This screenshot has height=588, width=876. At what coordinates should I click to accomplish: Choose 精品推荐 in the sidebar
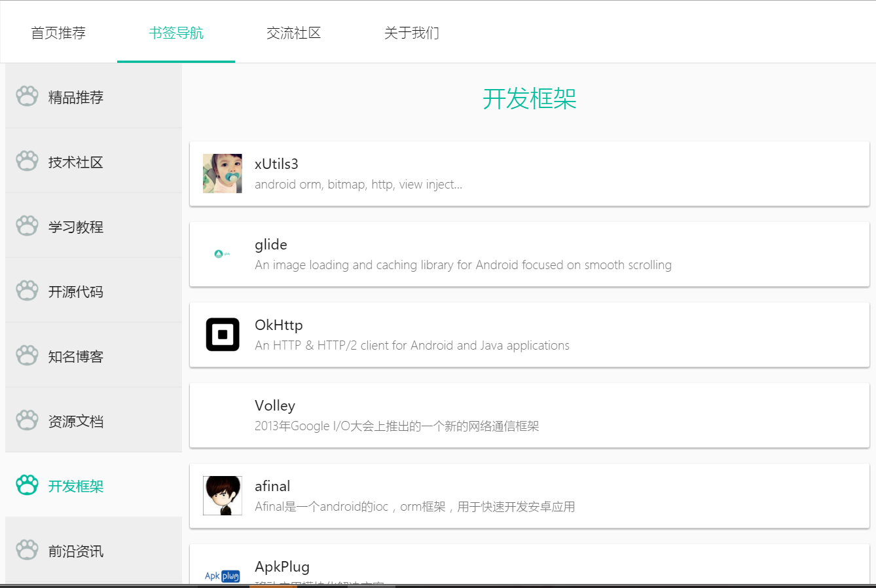click(x=94, y=96)
